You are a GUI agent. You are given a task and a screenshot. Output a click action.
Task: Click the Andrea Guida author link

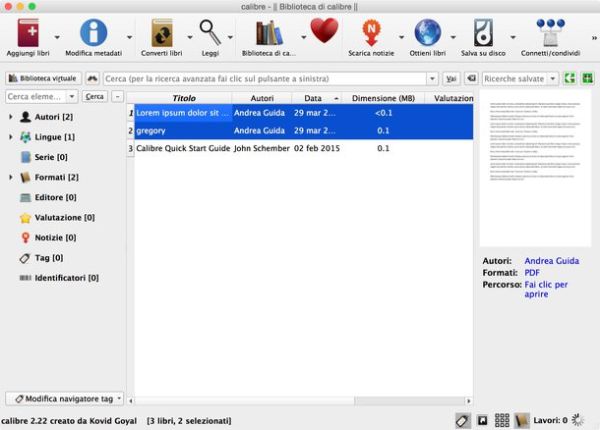551,261
